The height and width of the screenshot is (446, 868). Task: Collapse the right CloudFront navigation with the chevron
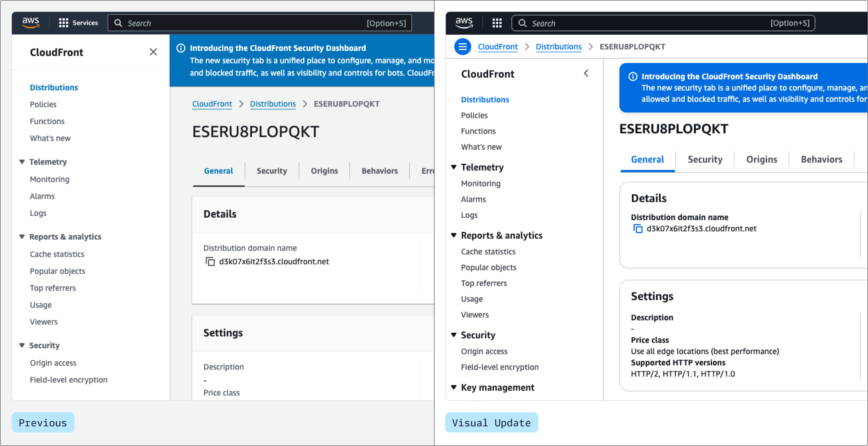pyautogui.click(x=586, y=73)
